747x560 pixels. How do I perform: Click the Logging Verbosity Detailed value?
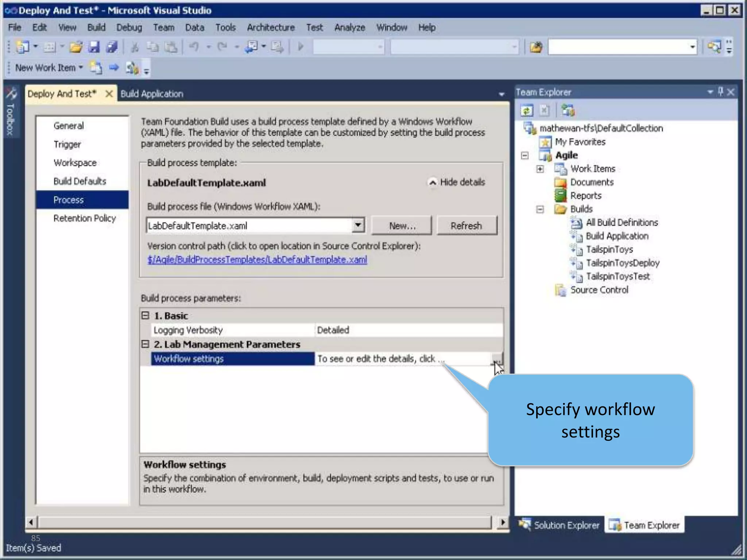[409, 330]
